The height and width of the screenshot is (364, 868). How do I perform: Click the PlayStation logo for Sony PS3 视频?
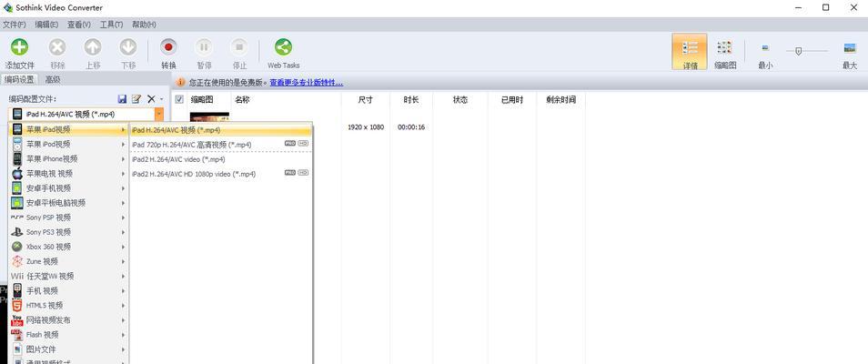17,232
